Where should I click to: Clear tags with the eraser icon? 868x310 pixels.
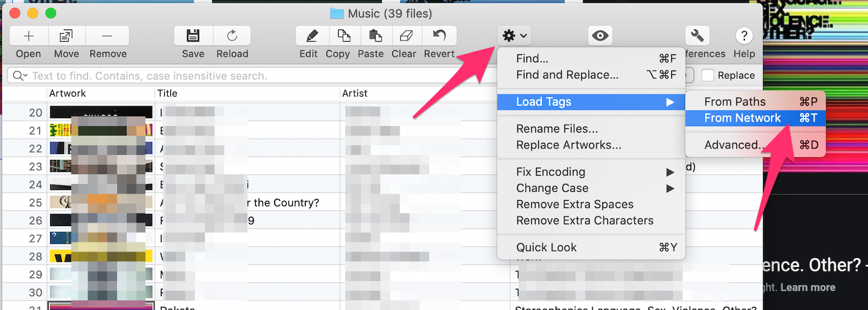point(406,36)
